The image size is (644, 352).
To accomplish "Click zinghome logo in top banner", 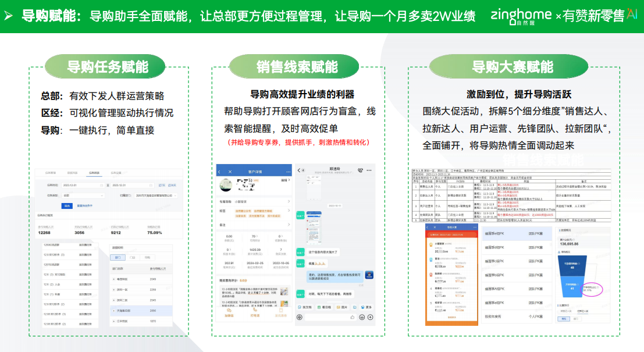I will (x=521, y=16).
